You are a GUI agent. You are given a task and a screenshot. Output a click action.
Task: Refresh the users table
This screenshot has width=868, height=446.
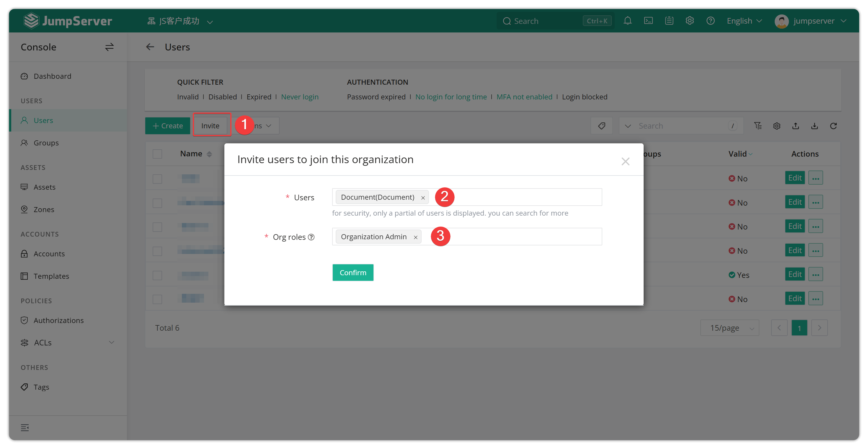[x=833, y=126]
